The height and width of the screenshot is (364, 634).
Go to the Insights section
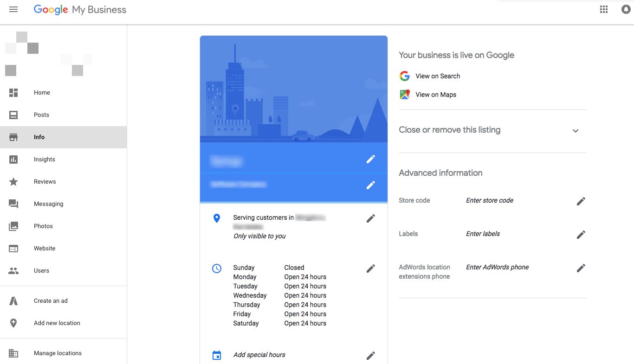(x=63, y=160)
